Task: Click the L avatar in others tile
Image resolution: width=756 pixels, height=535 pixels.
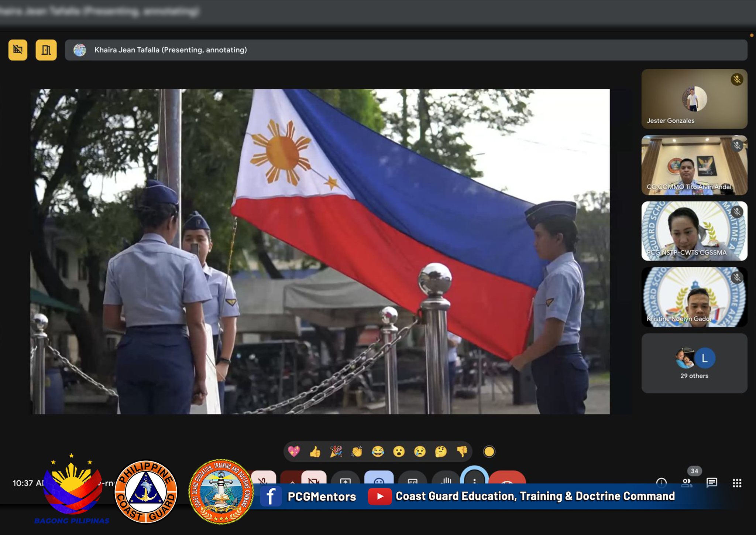Action: (704, 358)
